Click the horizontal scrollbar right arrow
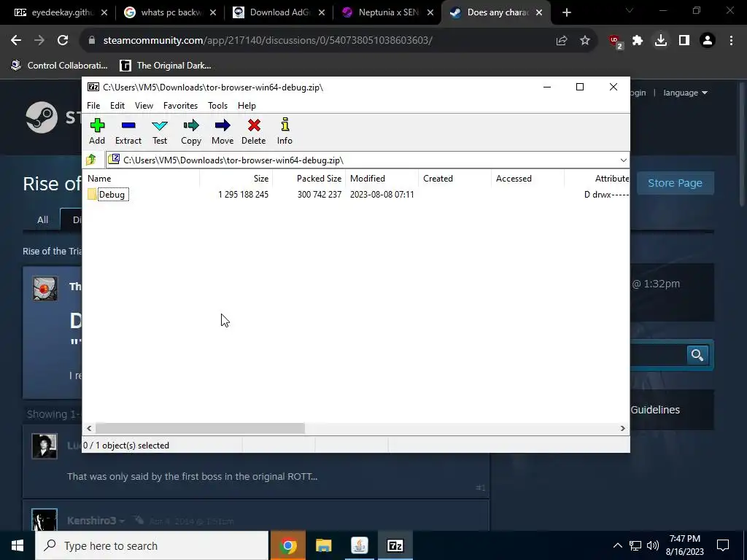This screenshot has height=560, width=747. (x=623, y=428)
